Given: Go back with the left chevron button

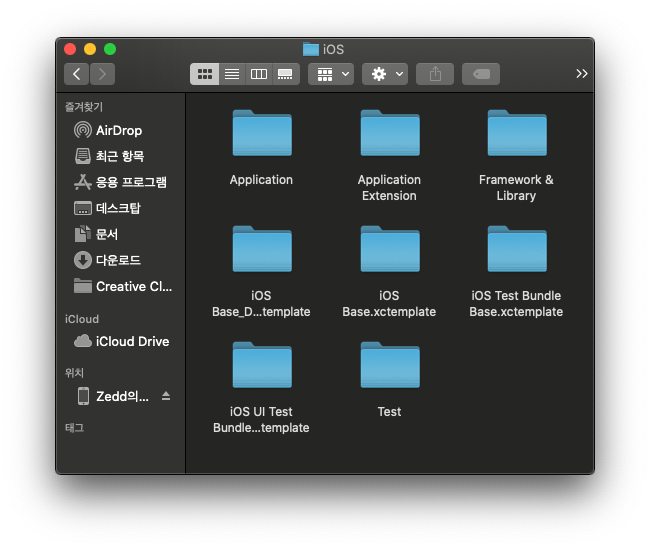Looking at the screenshot, I should point(77,74).
